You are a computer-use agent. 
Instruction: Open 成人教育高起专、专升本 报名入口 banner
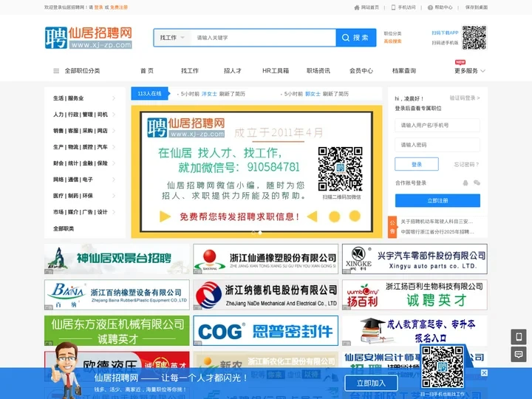pos(415,331)
